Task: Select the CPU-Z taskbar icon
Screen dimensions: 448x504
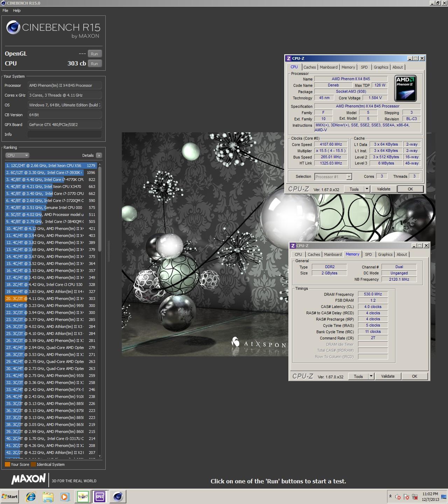Action: [x=100, y=496]
